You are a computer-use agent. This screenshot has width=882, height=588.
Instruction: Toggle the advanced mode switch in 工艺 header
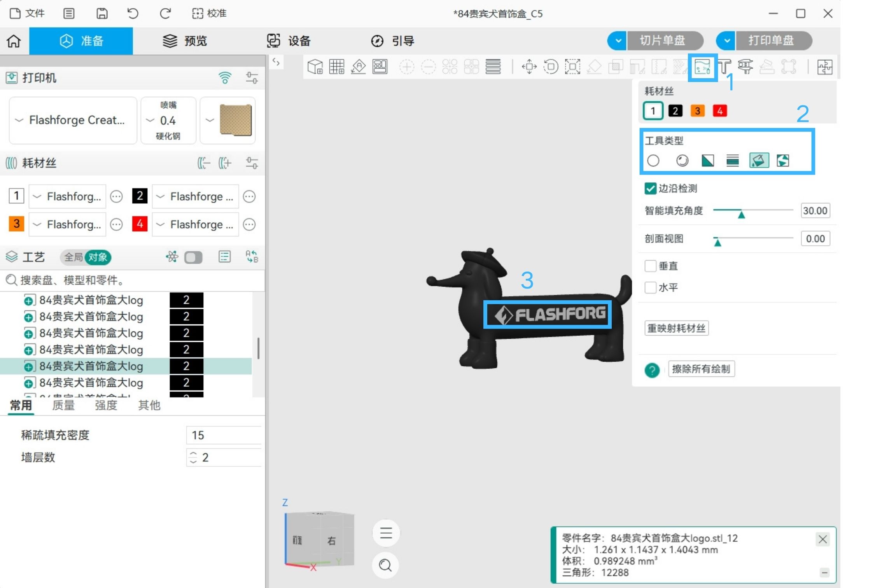[193, 257]
